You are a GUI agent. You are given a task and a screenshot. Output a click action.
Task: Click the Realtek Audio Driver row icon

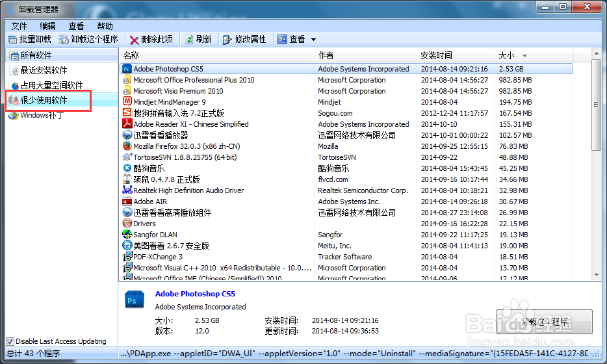pyautogui.click(x=127, y=190)
